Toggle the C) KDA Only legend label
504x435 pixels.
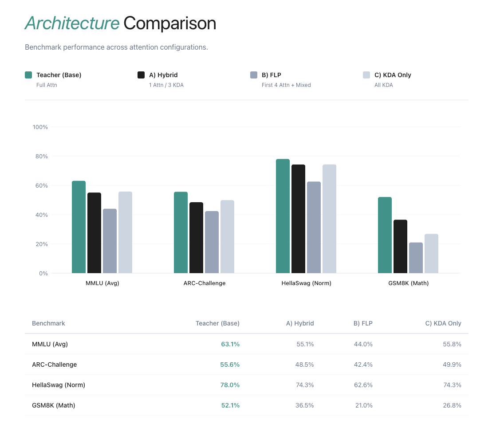pyautogui.click(x=393, y=75)
